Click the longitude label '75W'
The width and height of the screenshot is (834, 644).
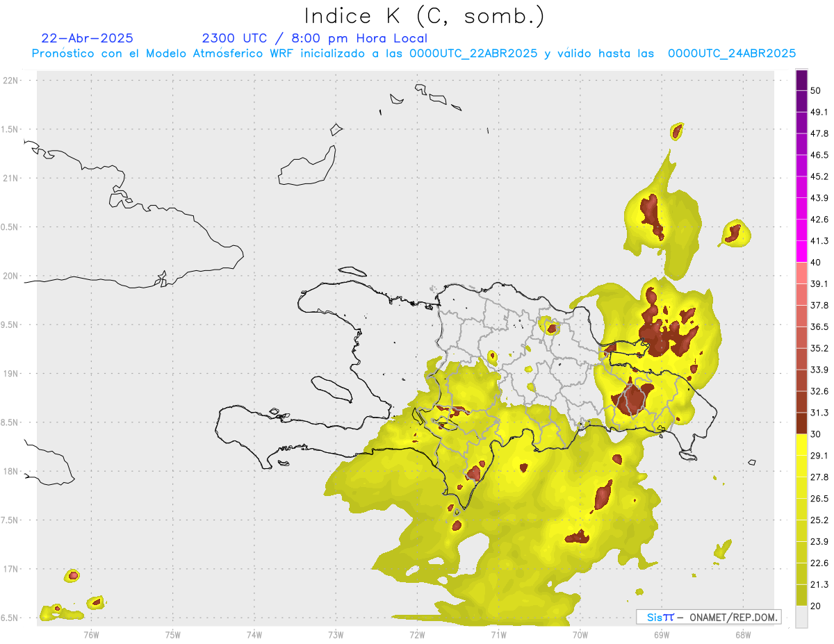point(173,634)
